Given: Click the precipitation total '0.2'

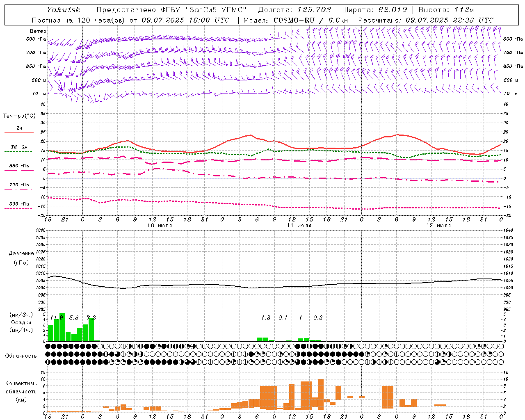Looking at the screenshot, I should tap(318, 318).
